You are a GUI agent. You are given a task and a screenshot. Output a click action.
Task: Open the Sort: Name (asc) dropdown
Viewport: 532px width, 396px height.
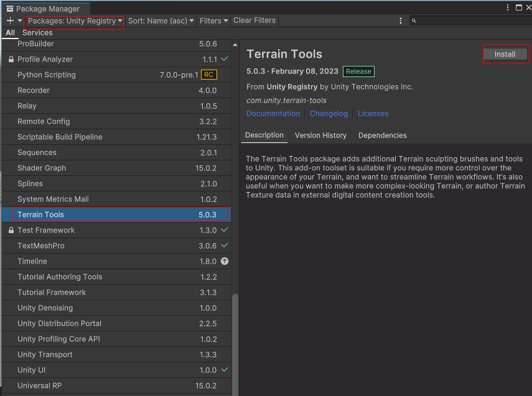coord(161,21)
